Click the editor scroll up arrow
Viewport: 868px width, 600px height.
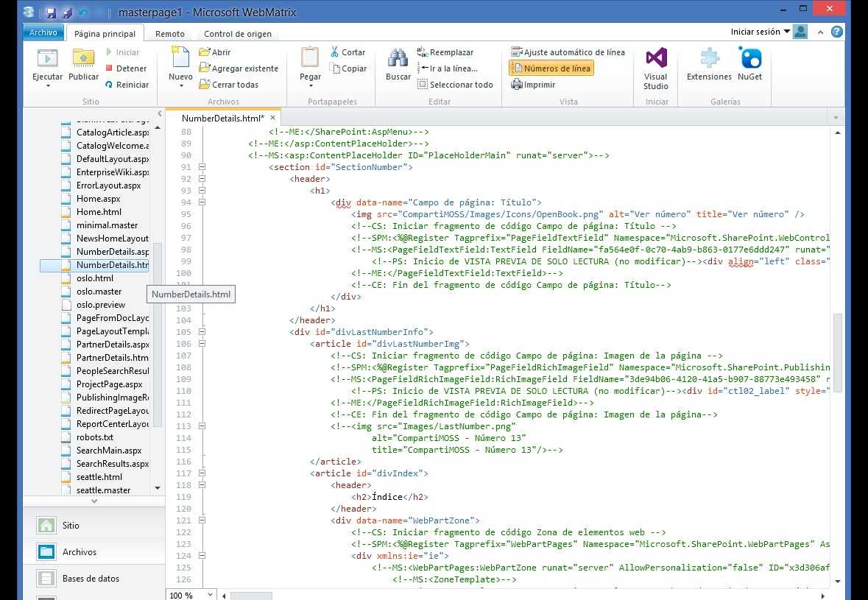[x=838, y=133]
